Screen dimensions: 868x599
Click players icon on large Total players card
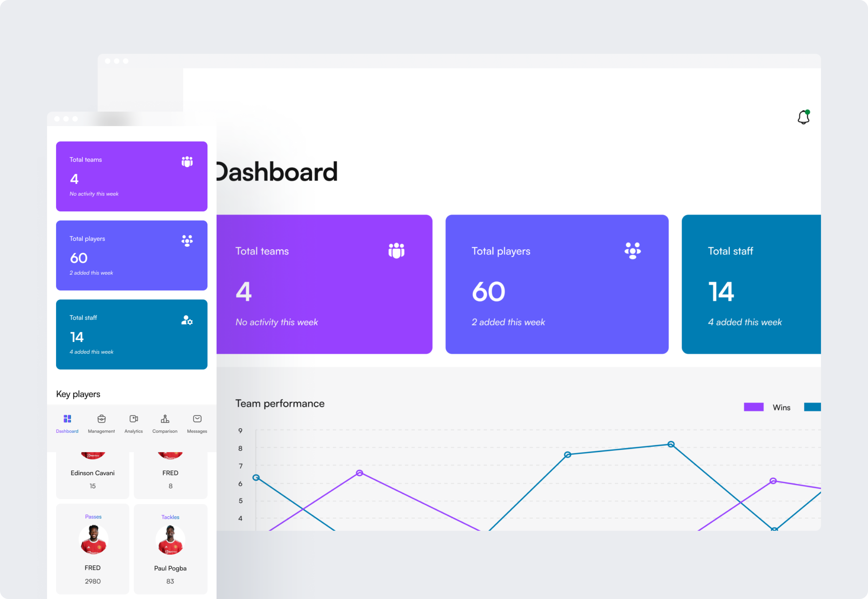click(x=632, y=251)
